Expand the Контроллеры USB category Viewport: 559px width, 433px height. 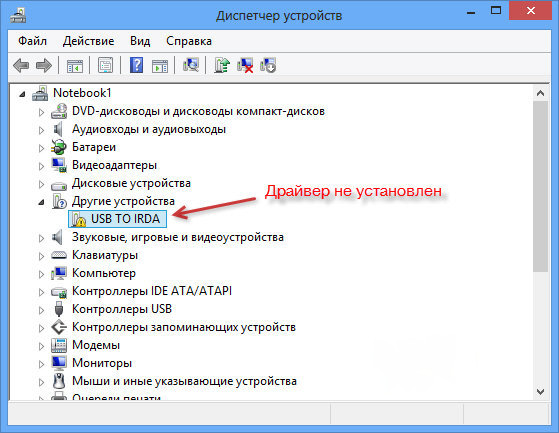pyautogui.click(x=41, y=310)
